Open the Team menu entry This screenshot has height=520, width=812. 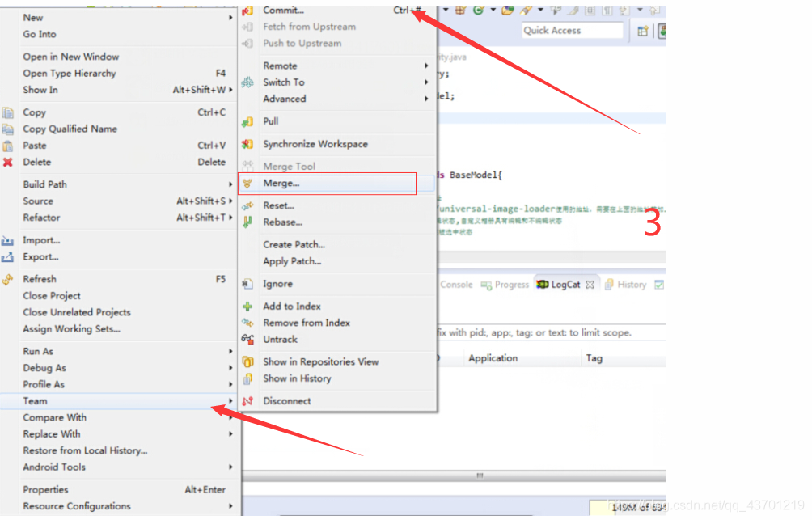click(119, 401)
